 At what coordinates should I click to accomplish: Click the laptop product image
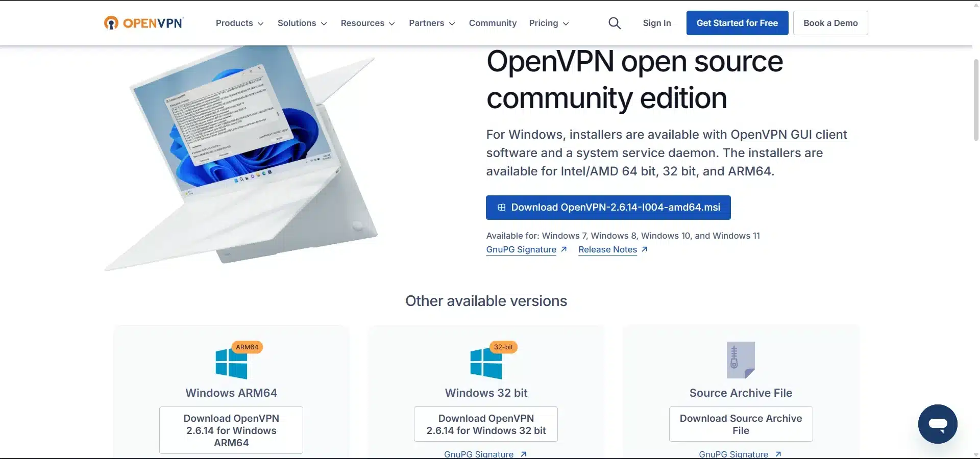coord(241,158)
